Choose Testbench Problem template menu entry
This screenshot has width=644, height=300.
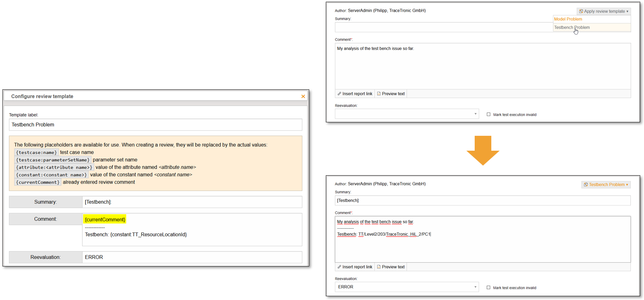[572, 27]
